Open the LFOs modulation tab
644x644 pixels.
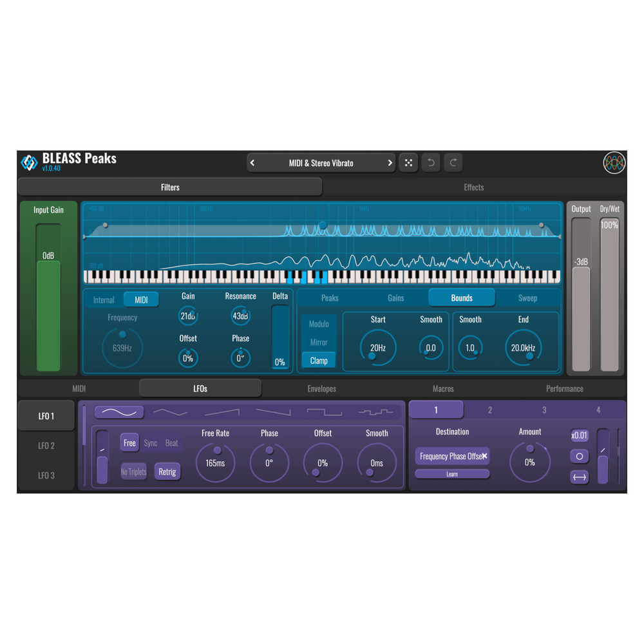coord(200,388)
